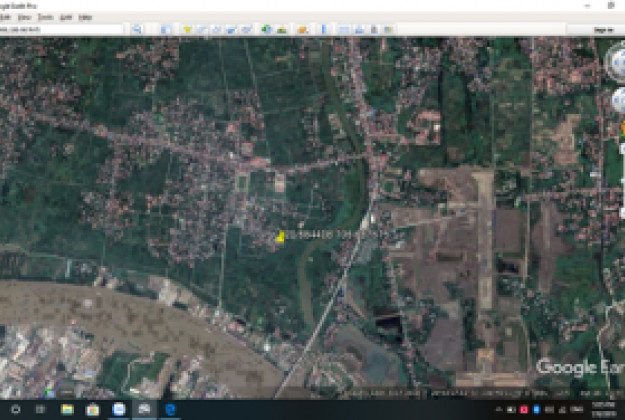Click the placemark coordinate label text
625x420 pixels.
336,235
